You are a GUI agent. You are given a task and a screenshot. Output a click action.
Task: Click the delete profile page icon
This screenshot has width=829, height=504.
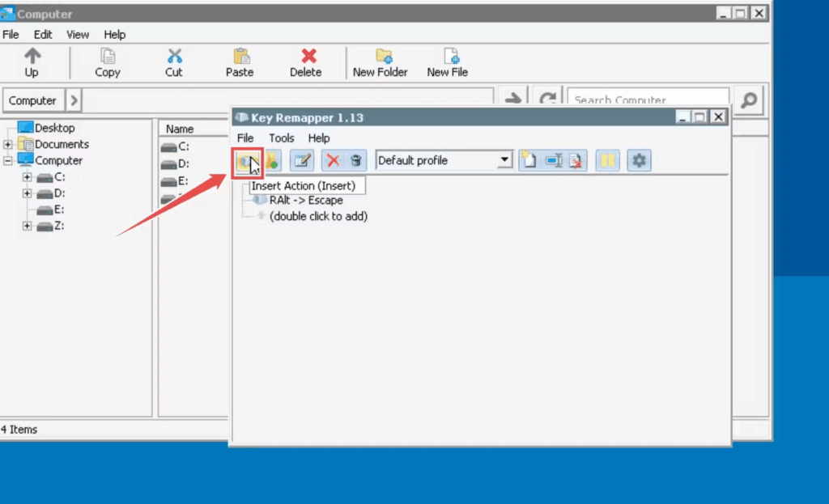[x=576, y=161]
